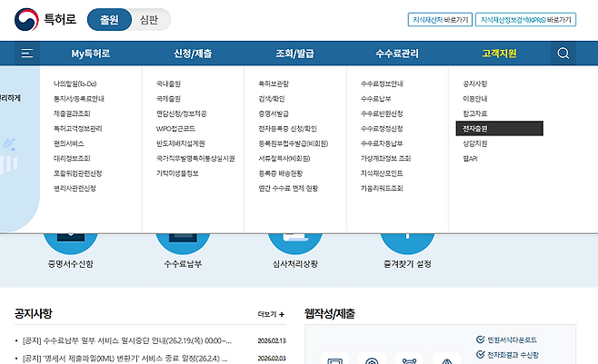The width and height of the screenshot is (598, 364).
Task: Select 국가직무발명특허통상실시권 submenu item
Action: (x=195, y=158)
